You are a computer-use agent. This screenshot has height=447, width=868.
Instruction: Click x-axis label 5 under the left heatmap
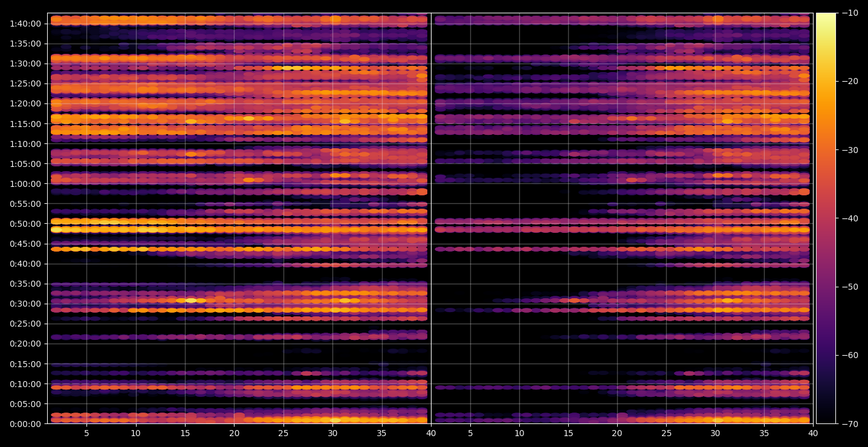[86, 433]
